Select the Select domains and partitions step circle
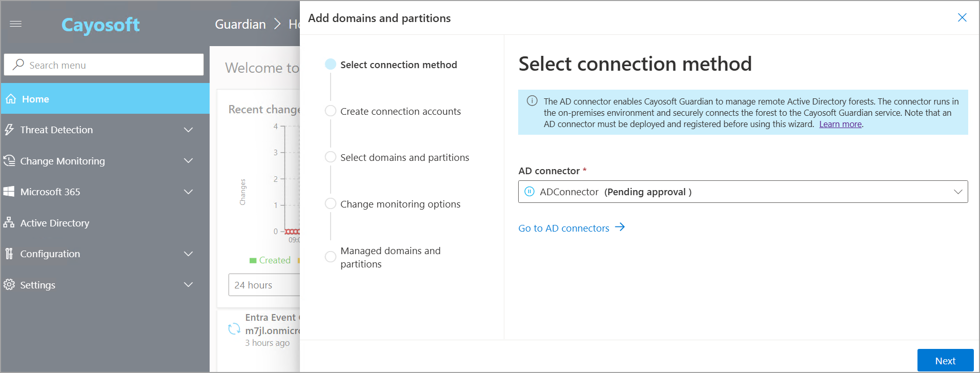Image resolution: width=980 pixels, height=373 pixels. click(x=331, y=157)
